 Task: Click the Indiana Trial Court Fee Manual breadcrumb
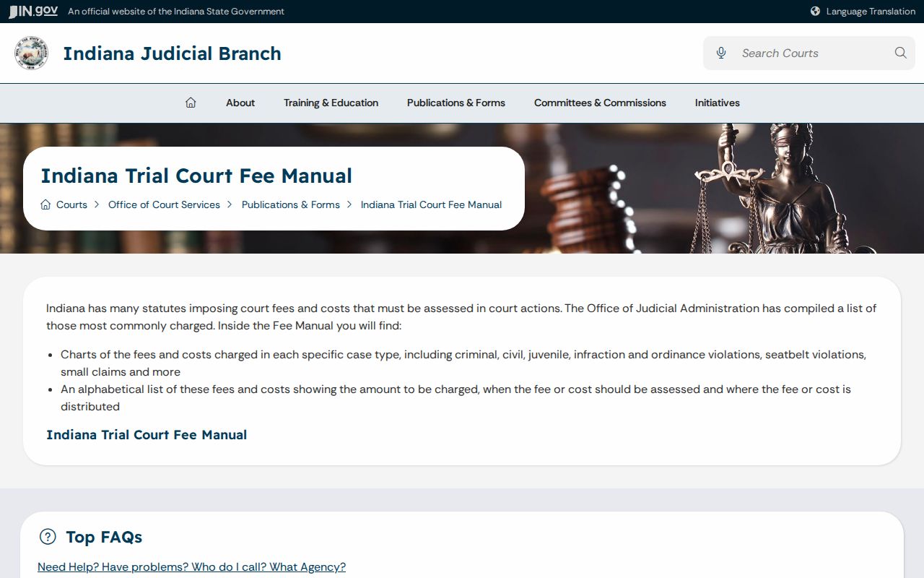[x=431, y=204]
